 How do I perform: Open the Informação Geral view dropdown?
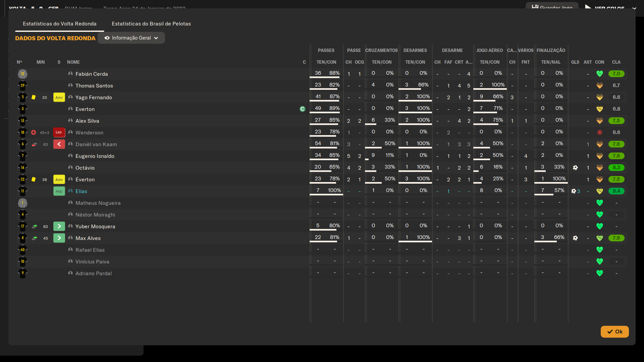pyautogui.click(x=131, y=38)
